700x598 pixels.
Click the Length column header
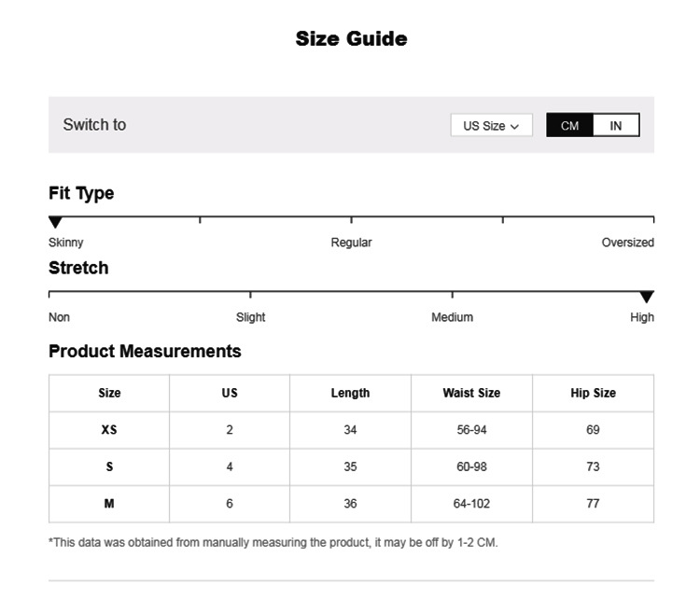click(350, 393)
